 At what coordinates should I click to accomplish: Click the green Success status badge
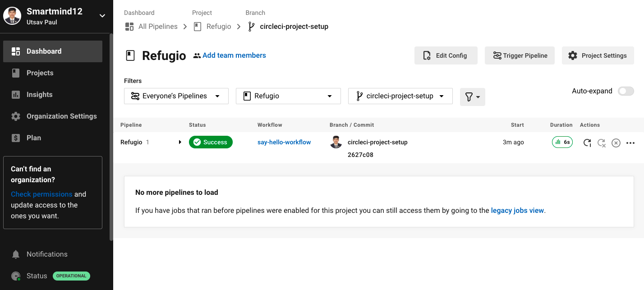pos(211,142)
